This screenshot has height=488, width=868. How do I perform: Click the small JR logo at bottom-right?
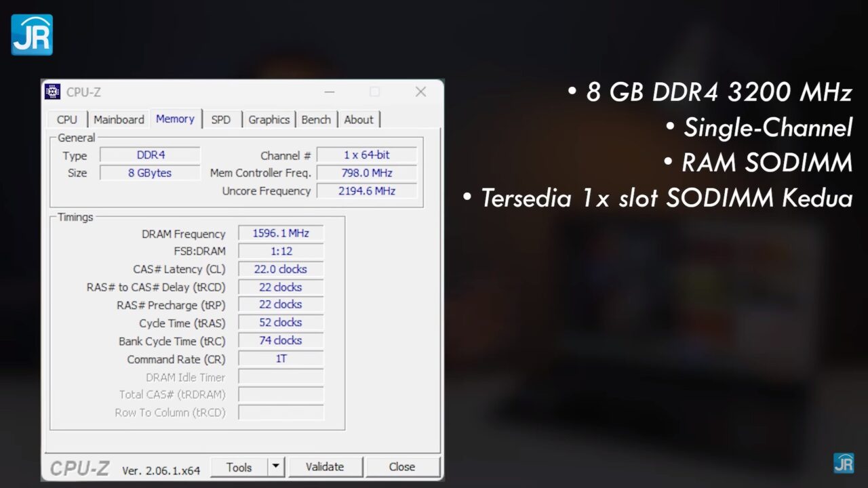(x=844, y=463)
